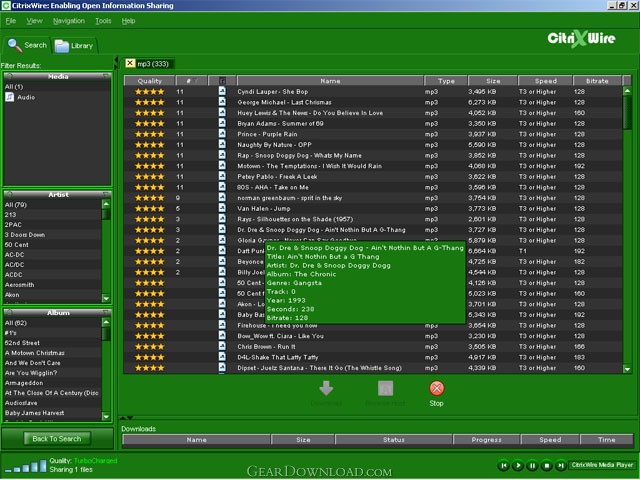Sort results by Type column

point(446,81)
